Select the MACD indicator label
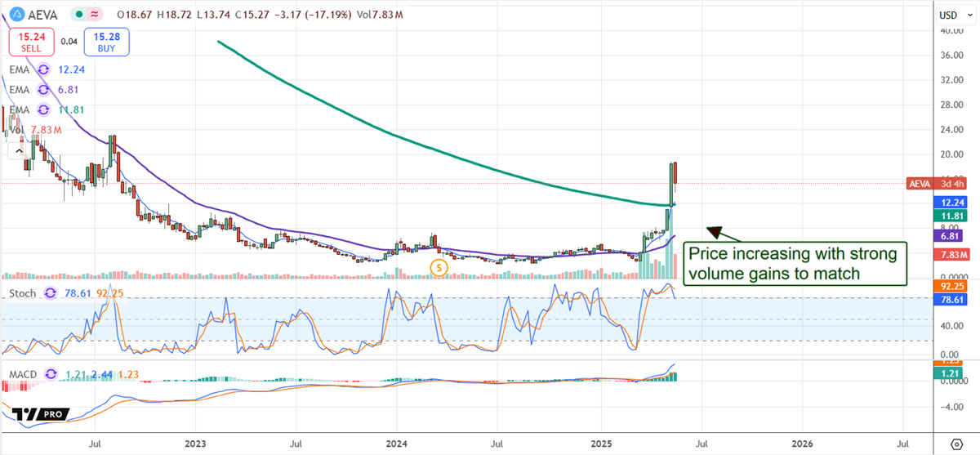 [23, 373]
